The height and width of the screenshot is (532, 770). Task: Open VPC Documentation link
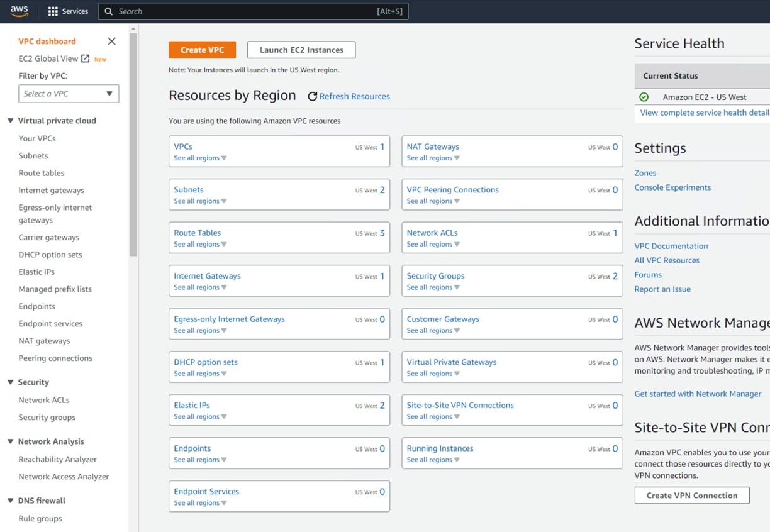671,246
